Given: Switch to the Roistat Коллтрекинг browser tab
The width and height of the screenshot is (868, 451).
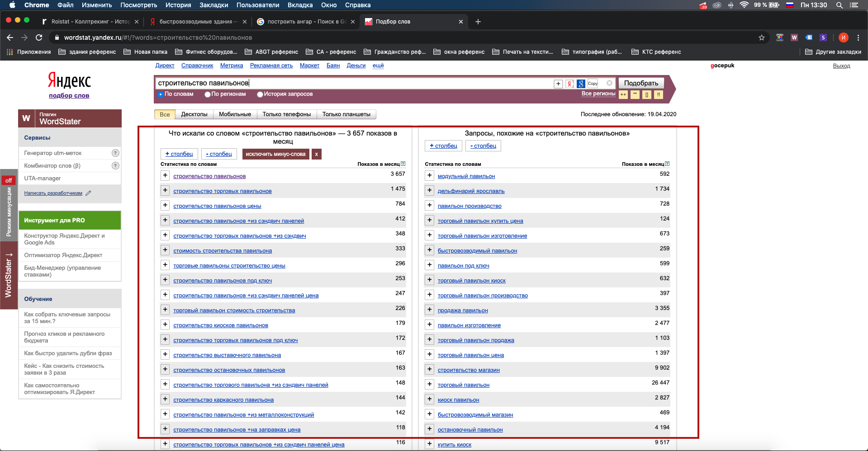Looking at the screenshot, I should pos(90,22).
